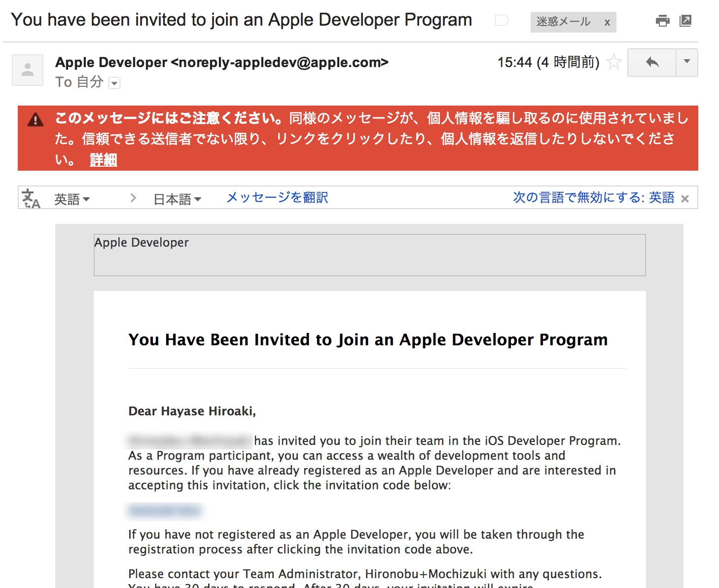Click the warning triangle icon
Image resolution: width=719 pixels, height=588 pixels.
tap(36, 120)
